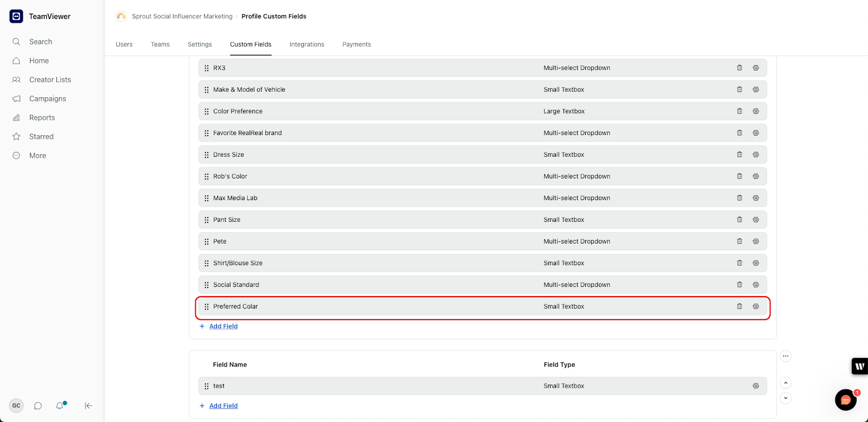Image resolution: width=868 pixels, height=422 pixels.
Task: Move field group up with chevron
Action: coord(786,383)
